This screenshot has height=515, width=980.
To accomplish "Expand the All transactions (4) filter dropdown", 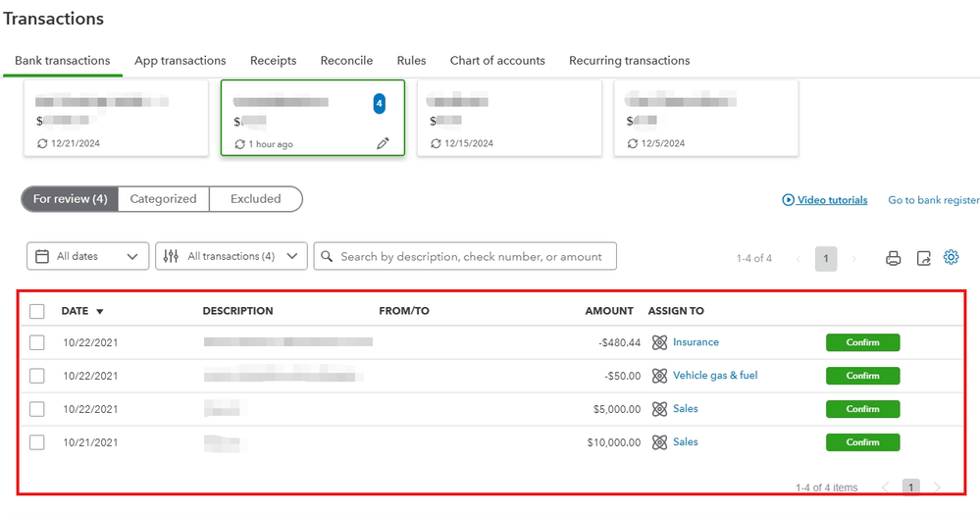I will point(232,256).
